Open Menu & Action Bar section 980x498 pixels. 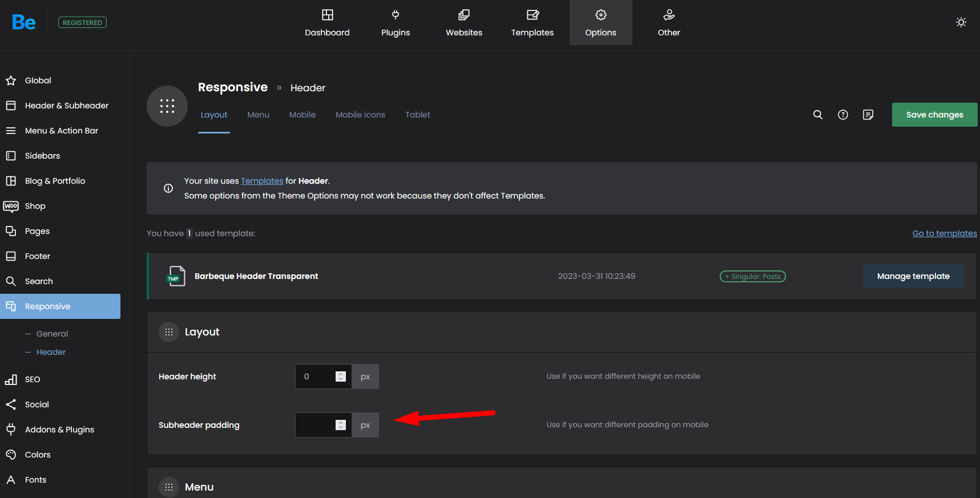[x=61, y=131]
